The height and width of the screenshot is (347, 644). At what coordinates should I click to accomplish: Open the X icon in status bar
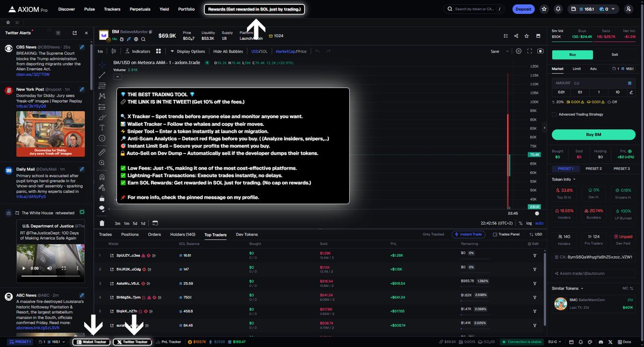coord(610,342)
